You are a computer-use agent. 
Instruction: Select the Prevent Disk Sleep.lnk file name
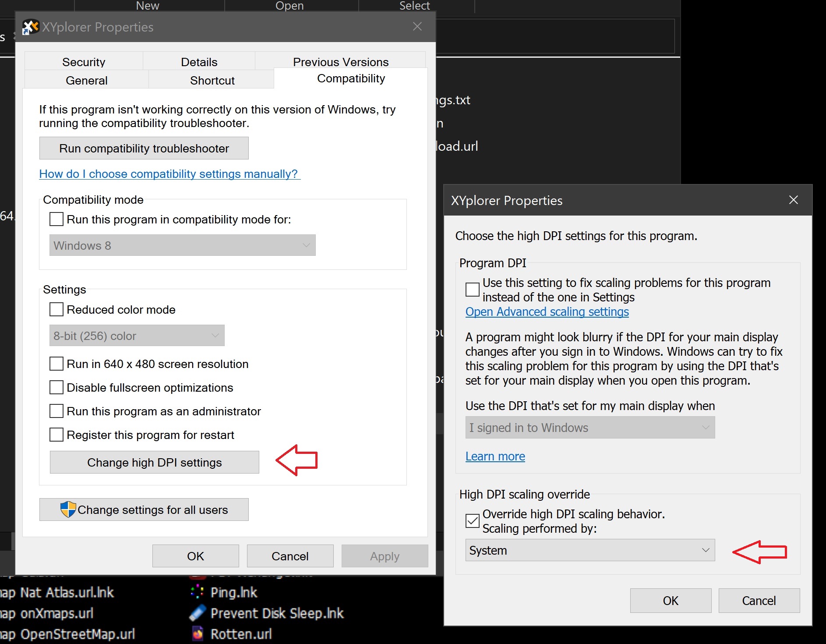pos(277,613)
